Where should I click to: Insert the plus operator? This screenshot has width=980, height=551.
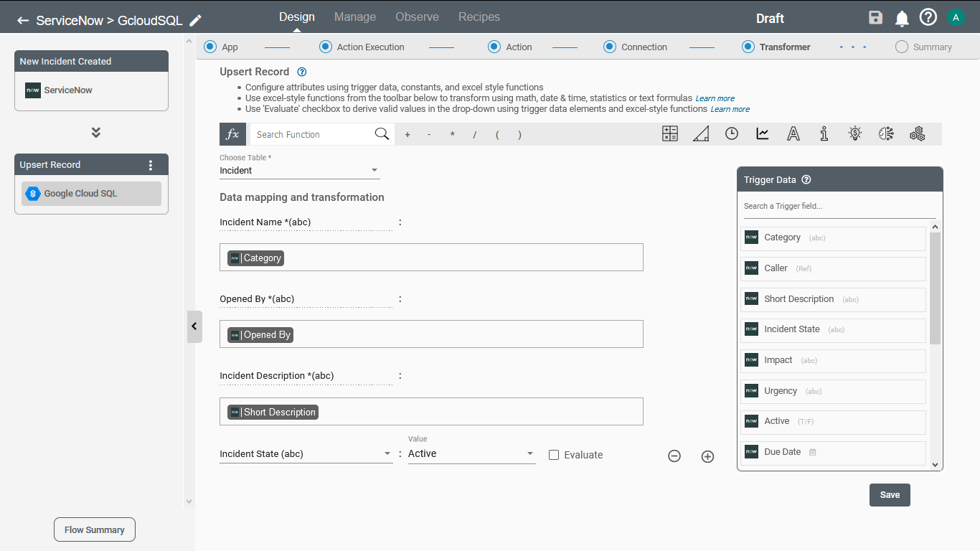[407, 135]
